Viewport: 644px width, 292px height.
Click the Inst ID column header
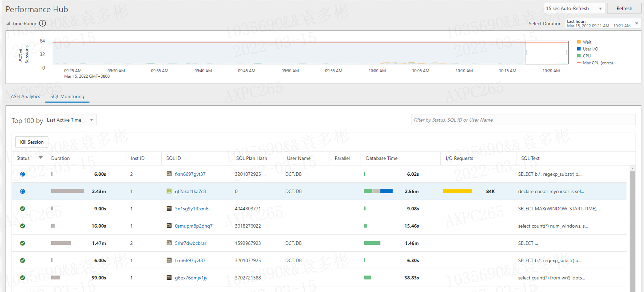click(x=138, y=158)
